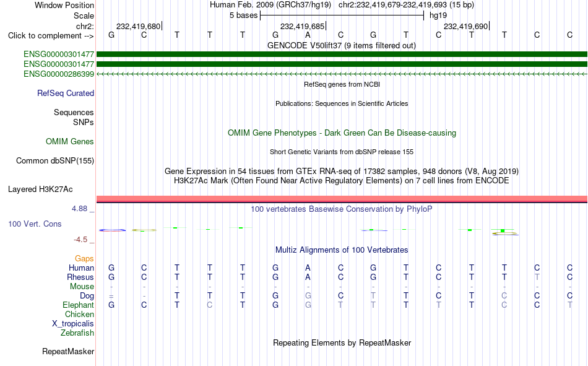Click the pink H3K27Ac signal bar
The width and height of the screenshot is (588, 366).
[x=342, y=199]
